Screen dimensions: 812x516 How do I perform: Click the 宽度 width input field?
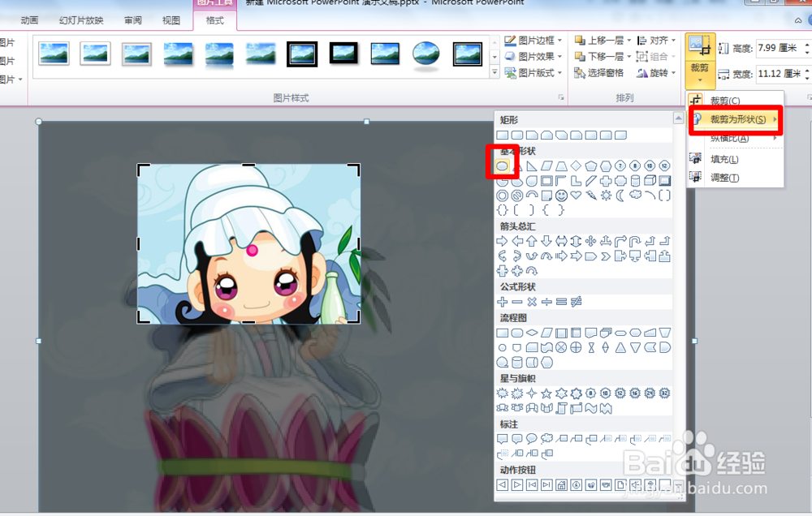(780, 74)
